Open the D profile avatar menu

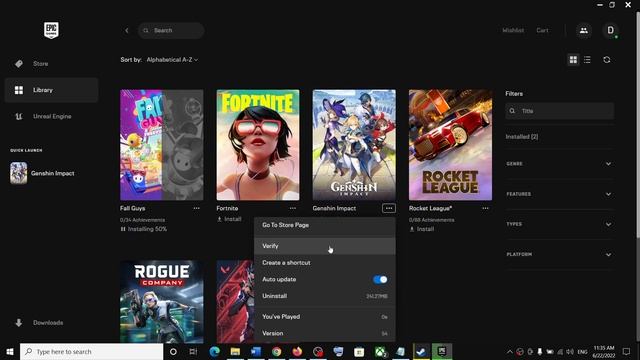pos(611,31)
